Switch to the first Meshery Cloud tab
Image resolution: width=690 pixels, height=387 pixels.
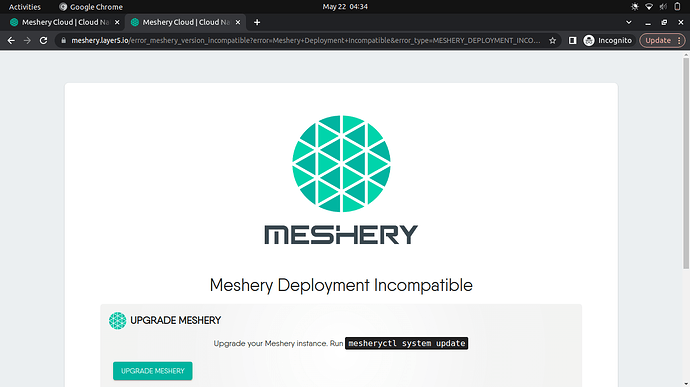[x=65, y=22]
